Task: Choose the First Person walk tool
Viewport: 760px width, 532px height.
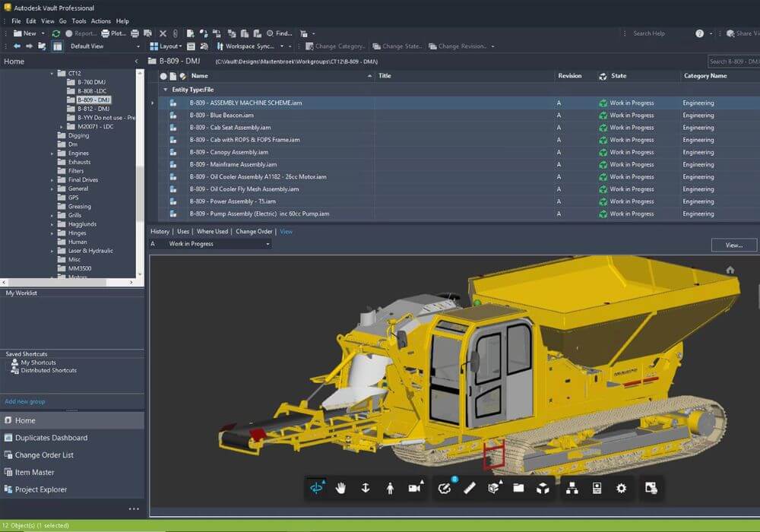Action: [390, 488]
